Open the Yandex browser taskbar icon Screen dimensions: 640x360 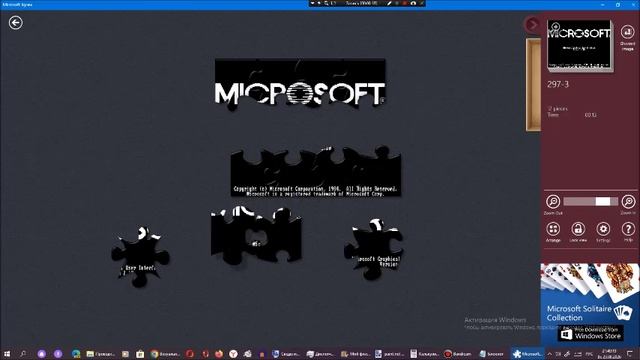233,354
